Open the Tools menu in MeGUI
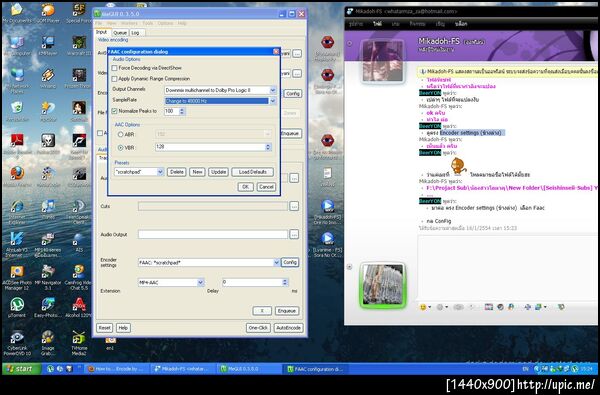 click(x=147, y=23)
